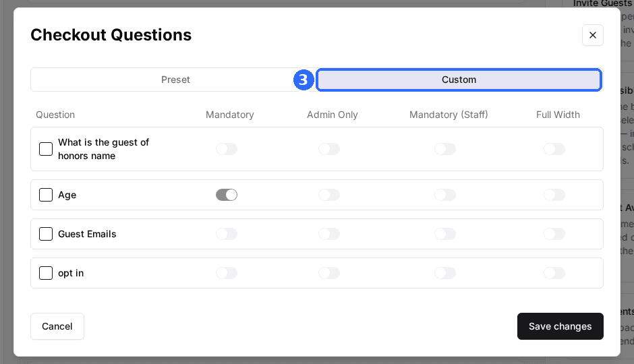This screenshot has height=364, width=634.
Task: Click the 'Question' column header
Action: click(x=55, y=115)
